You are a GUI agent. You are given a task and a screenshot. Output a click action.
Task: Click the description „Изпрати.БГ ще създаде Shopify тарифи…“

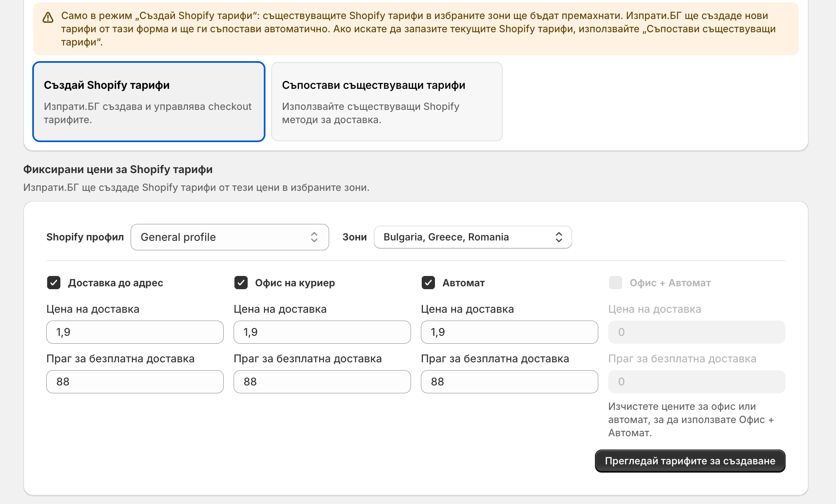[196, 188]
